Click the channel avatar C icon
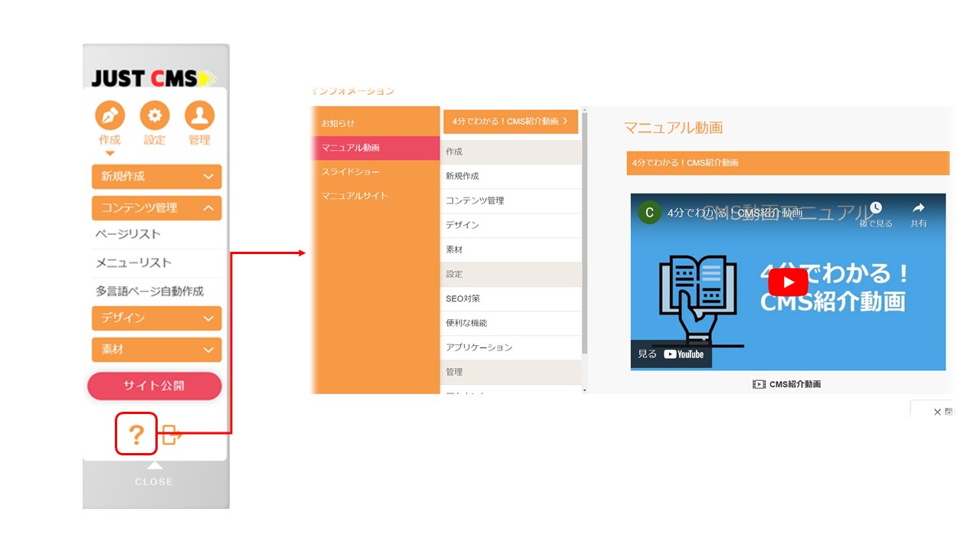The image size is (980, 551). point(649,213)
